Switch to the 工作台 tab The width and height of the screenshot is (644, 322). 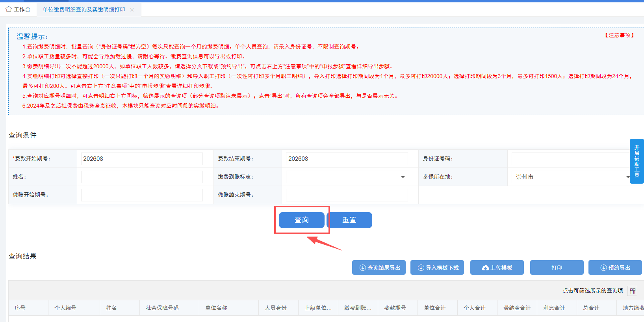coord(18,9)
